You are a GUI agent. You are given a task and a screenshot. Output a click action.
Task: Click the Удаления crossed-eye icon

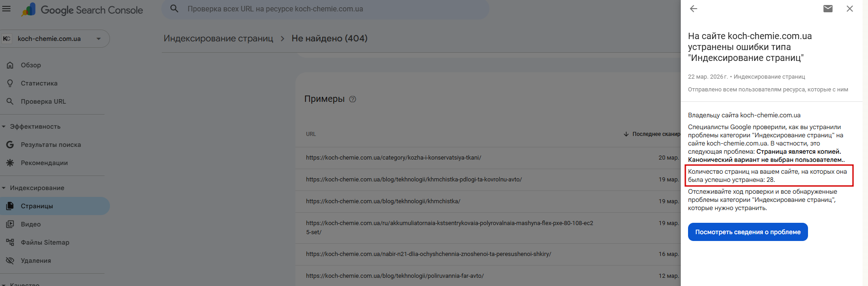coord(10,261)
